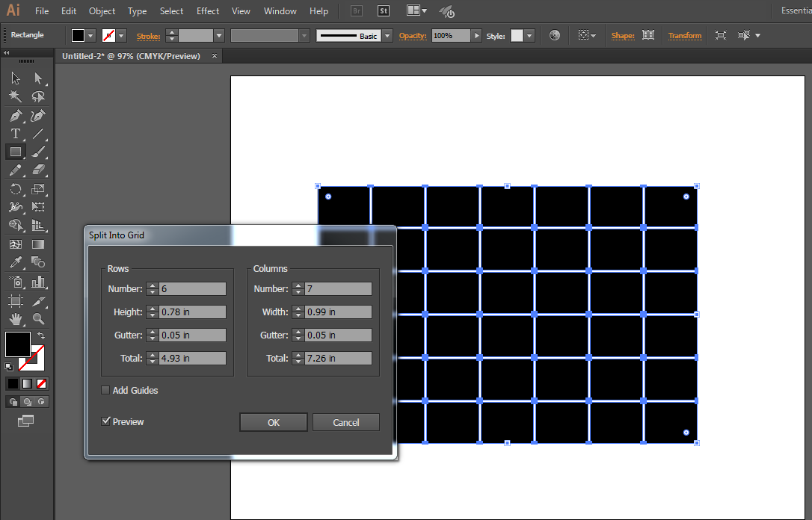
Task: Open Adobe Bridge from the top bar
Action: click(357, 11)
